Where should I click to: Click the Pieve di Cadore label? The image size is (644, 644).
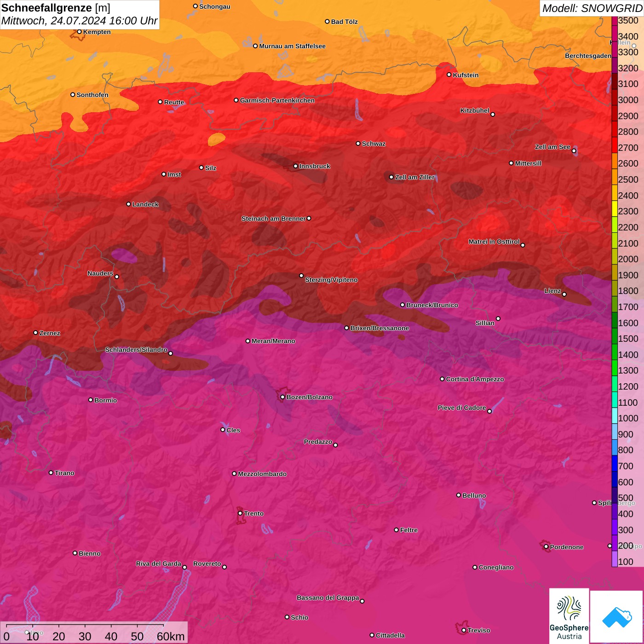point(462,408)
